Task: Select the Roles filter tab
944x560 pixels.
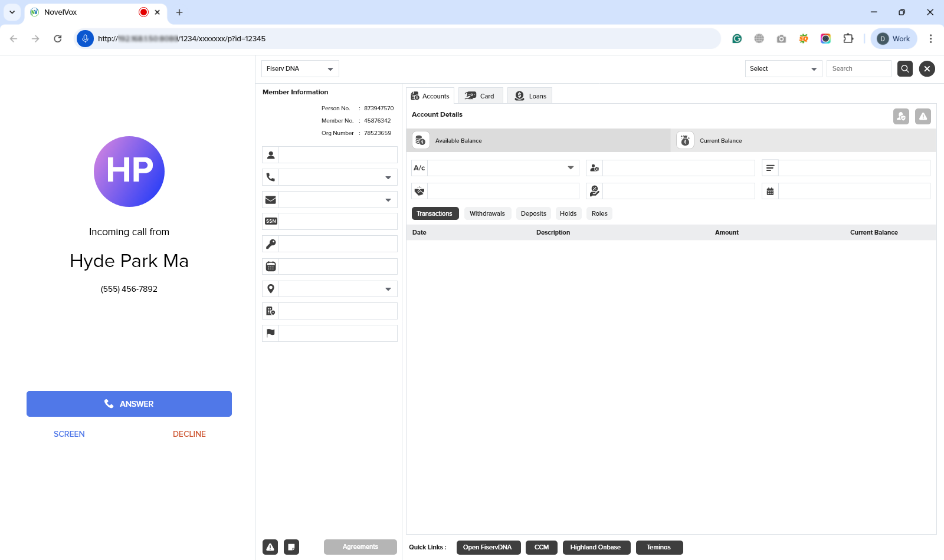Action: (x=599, y=213)
